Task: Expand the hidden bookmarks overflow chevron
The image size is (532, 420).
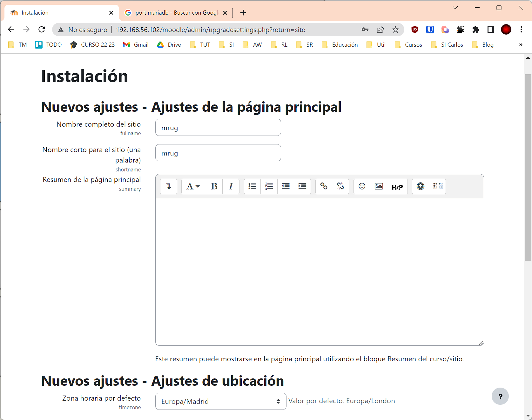Action: (521, 45)
